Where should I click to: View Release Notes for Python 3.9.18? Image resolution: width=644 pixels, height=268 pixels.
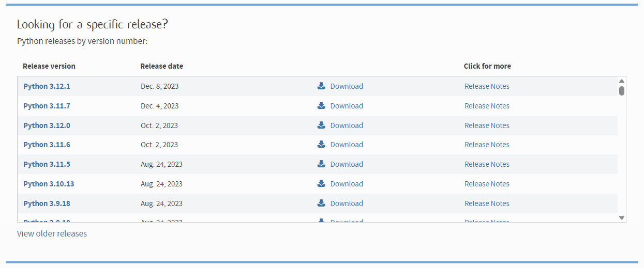(x=487, y=203)
